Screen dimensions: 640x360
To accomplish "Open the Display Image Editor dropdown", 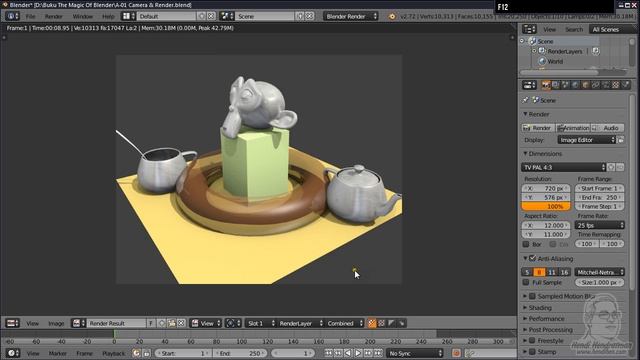I will [x=587, y=140].
